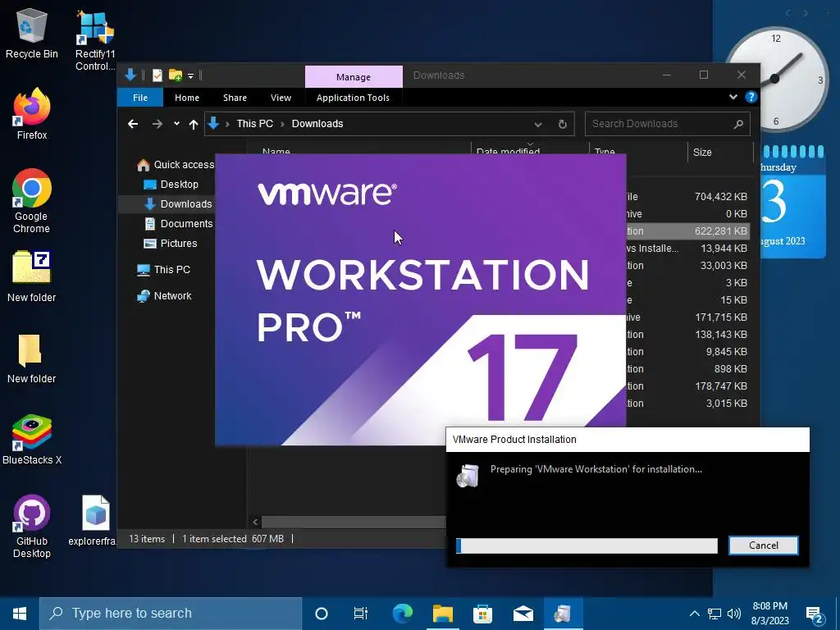Screen dimensions: 840x630
Task: Open the explorerframe file on desktop
Action: pyautogui.click(x=95, y=521)
